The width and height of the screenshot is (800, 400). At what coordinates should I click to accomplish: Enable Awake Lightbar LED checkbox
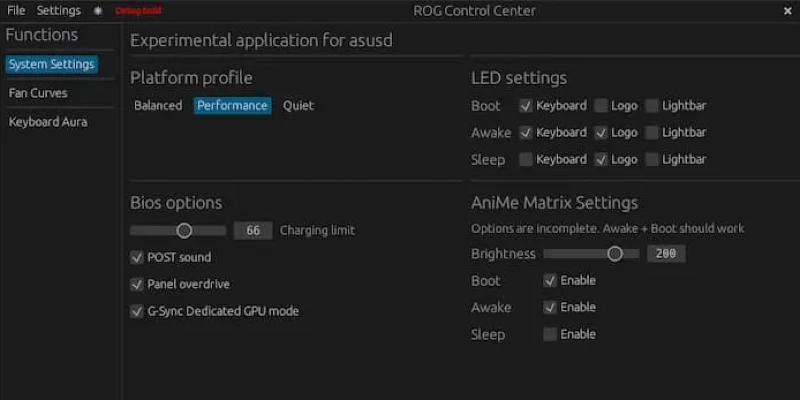[x=652, y=133]
